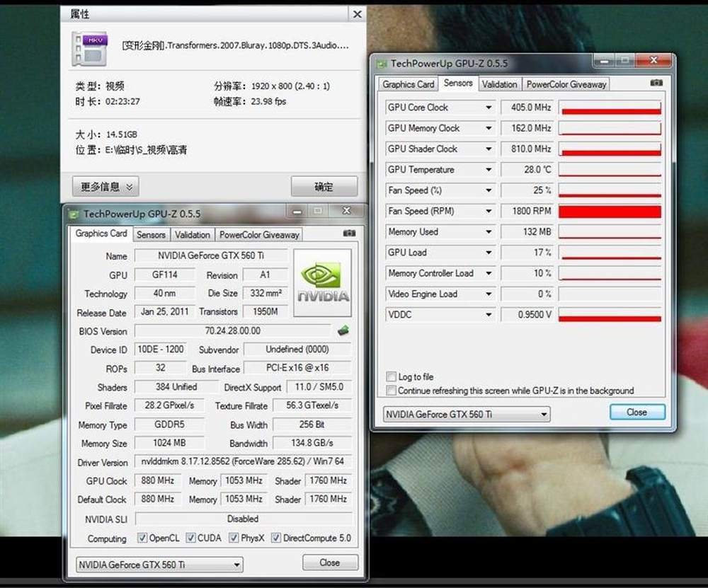Toggle the CUDA checkbox
This screenshot has width=708, height=588.
coord(191,538)
